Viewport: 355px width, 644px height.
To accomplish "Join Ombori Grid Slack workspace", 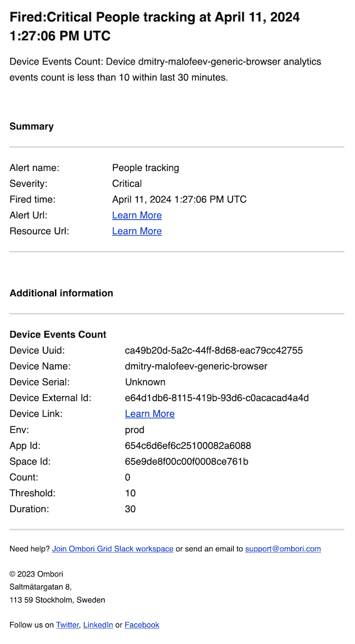I will 112,549.
